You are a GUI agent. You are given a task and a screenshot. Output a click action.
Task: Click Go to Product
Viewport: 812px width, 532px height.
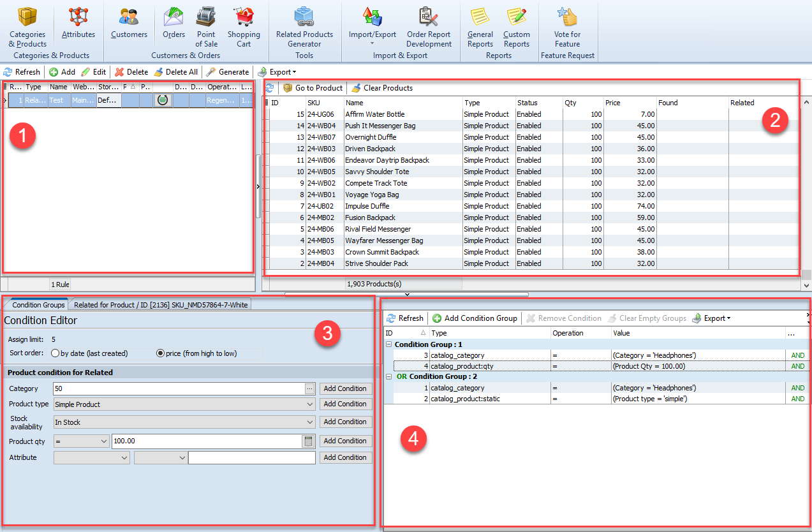coord(313,88)
